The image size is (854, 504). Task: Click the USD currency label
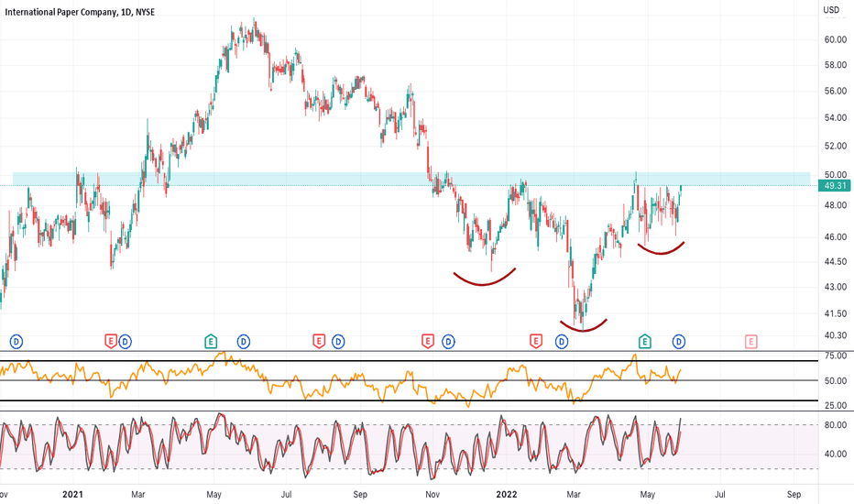tap(831, 10)
